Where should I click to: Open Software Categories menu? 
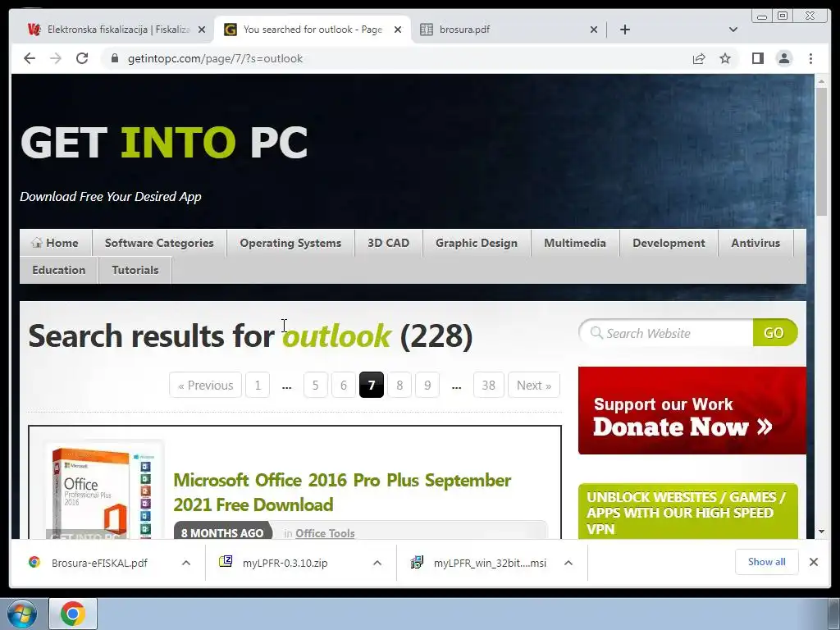(159, 243)
